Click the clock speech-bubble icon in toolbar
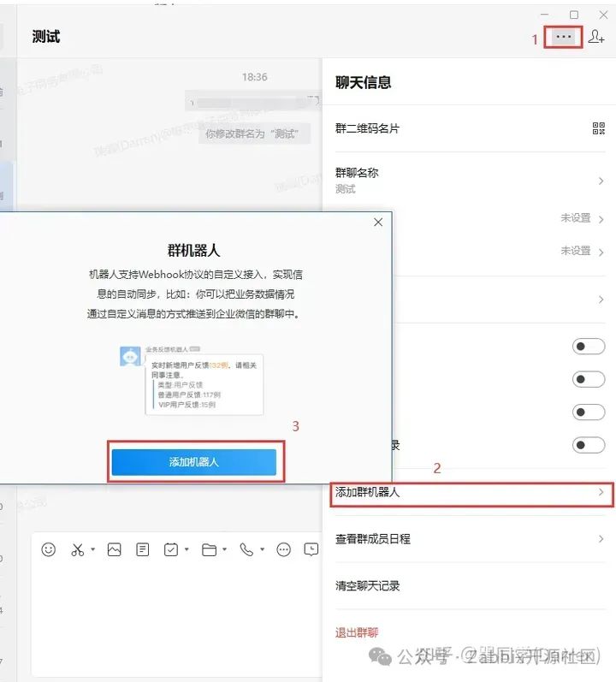The image size is (616, 682). pyautogui.click(x=311, y=549)
